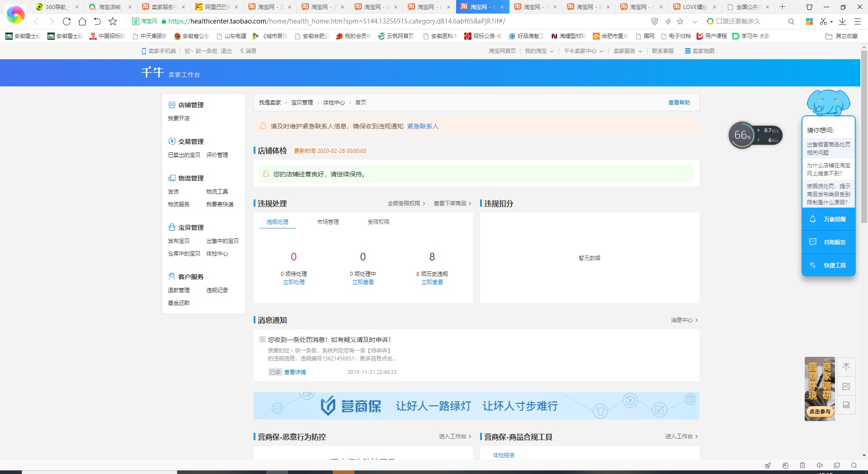Click 紧急联系人 link
868x474 pixels.
tap(423, 126)
